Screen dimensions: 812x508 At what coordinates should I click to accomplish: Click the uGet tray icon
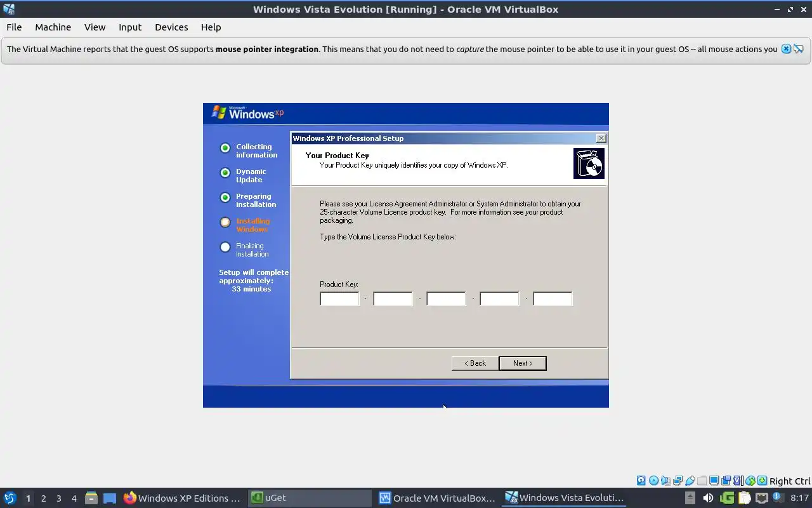point(727,498)
